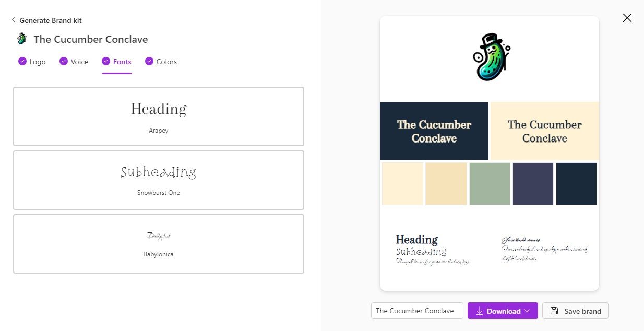Select the cream Cucumber Conclave banner
644x331 pixels.
545,131
